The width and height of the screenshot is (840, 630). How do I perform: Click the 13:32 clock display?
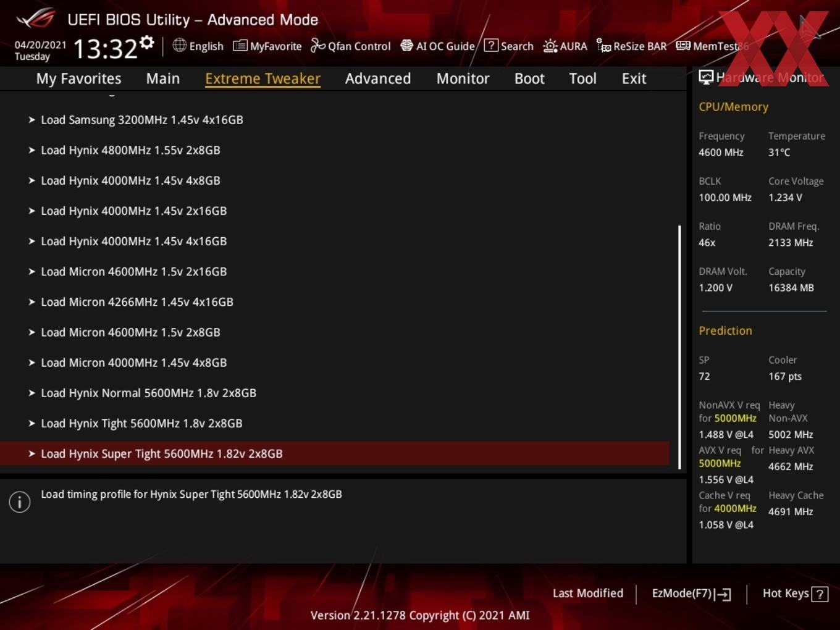coord(105,48)
